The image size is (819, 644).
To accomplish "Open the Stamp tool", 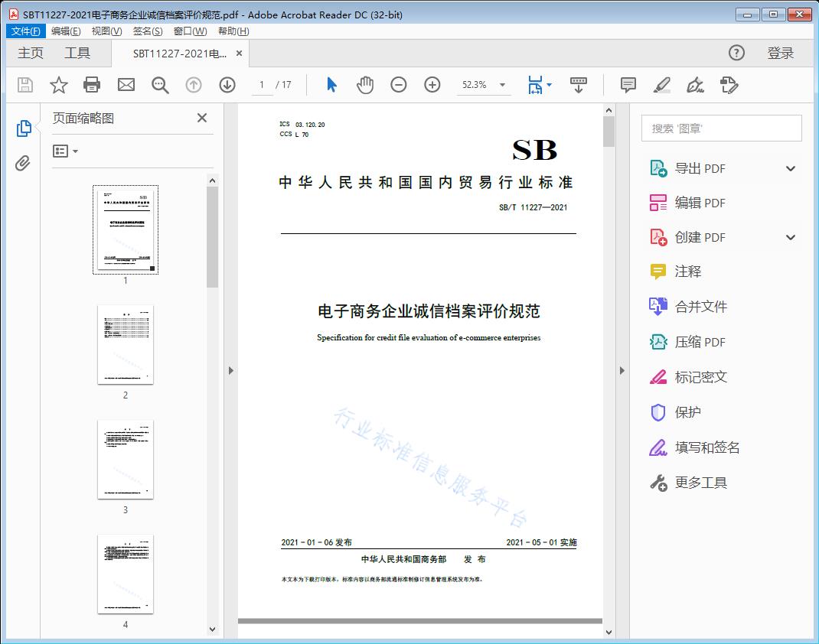I will [x=729, y=86].
